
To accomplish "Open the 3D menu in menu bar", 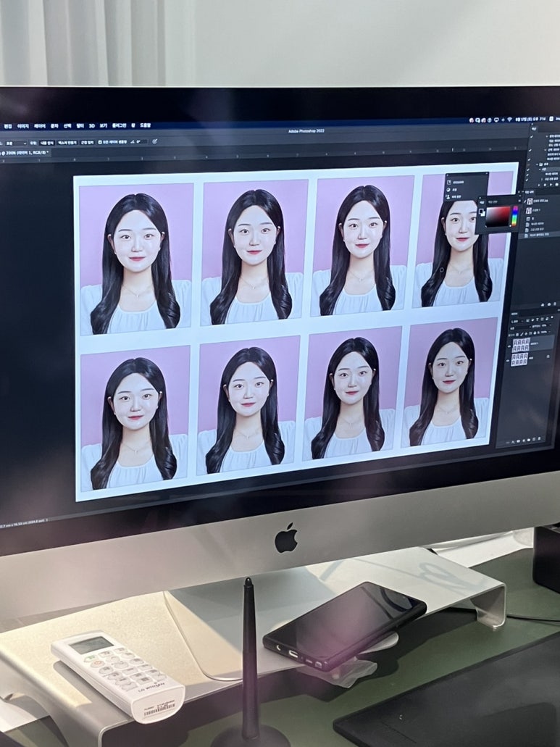I will (91, 125).
